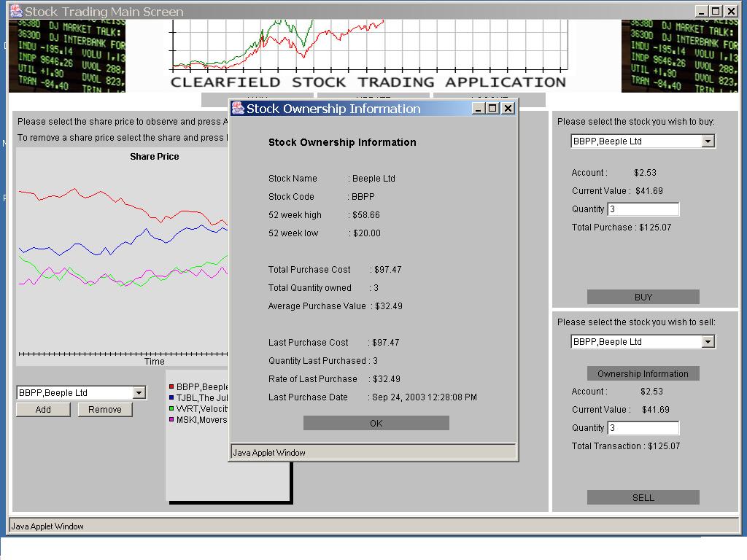
Task: Close the Stock Ownership Information dialog
Action: pos(508,108)
